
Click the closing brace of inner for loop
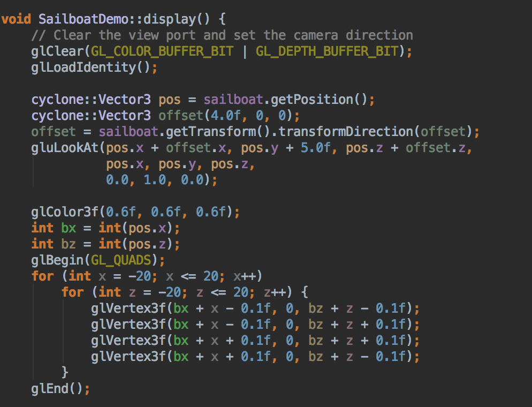click(65, 372)
